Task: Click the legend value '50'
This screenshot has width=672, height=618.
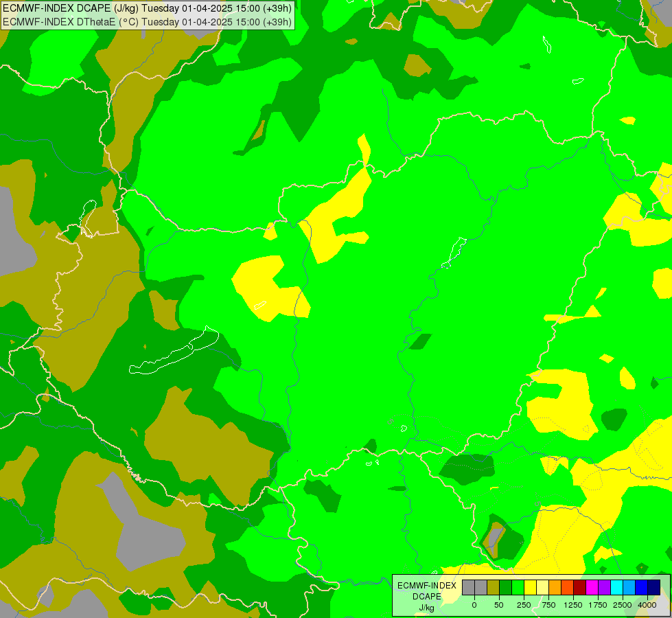Action: click(x=499, y=605)
